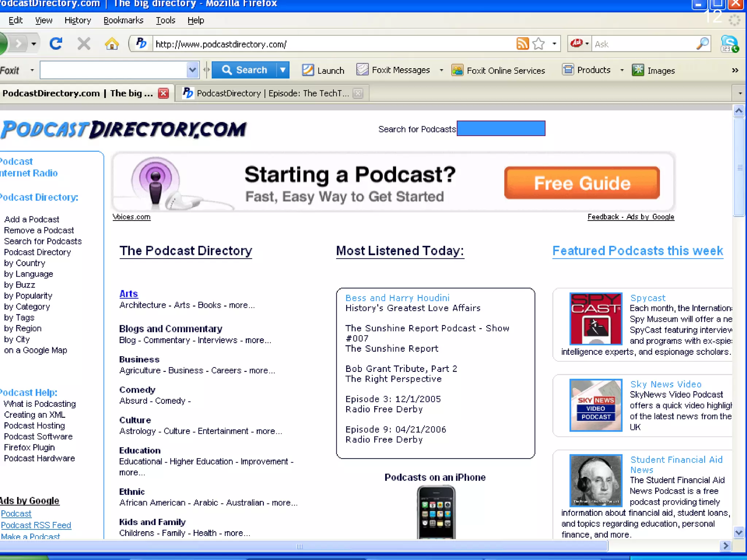Click the Stop loading X icon

pos(84,44)
